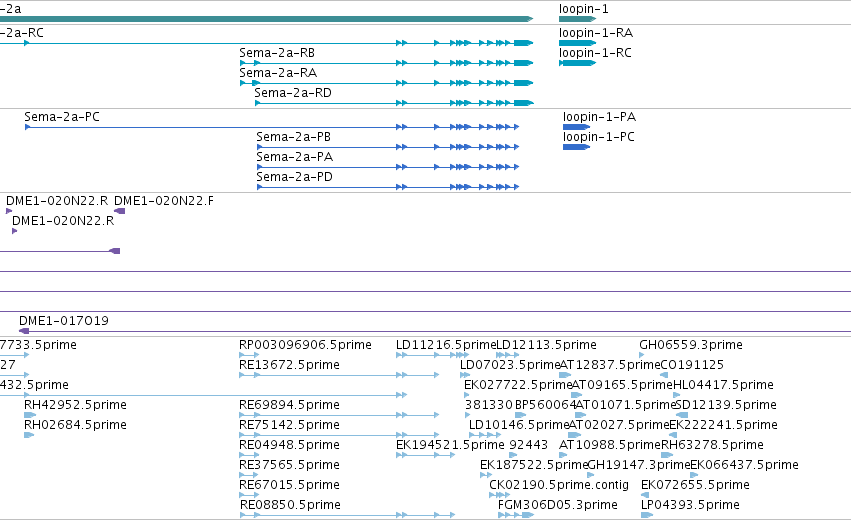Select the Sema-2a-PC protein feature

(271, 127)
